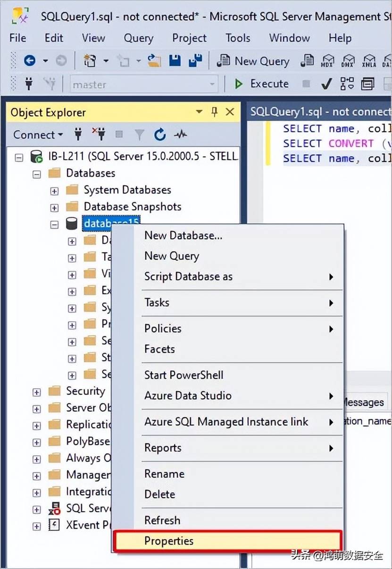Collapse the database15 node

pos(54,225)
